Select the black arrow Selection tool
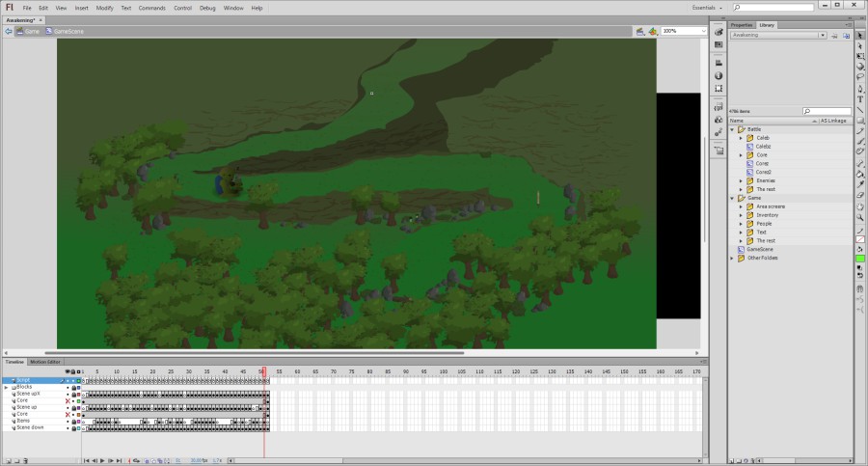 [860, 35]
